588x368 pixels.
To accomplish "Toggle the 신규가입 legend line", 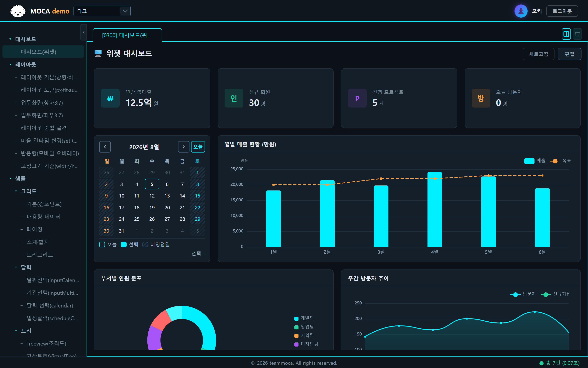I will pos(556,294).
